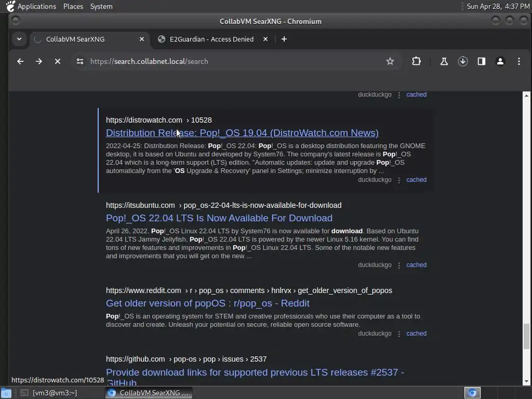Close the E2Guardian Access Denied tab
The image size is (532, 399).
click(x=265, y=39)
